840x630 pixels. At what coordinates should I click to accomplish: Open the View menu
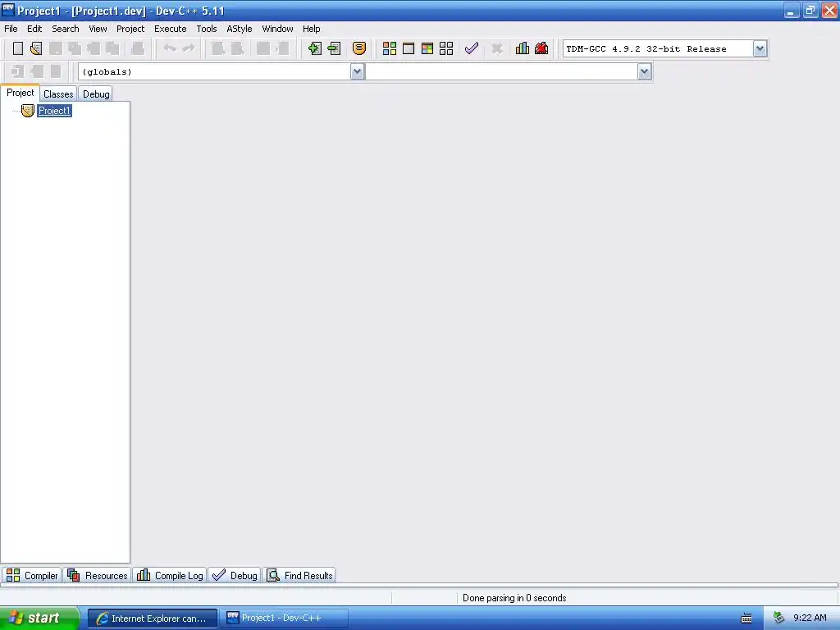(x=98, y=29)
